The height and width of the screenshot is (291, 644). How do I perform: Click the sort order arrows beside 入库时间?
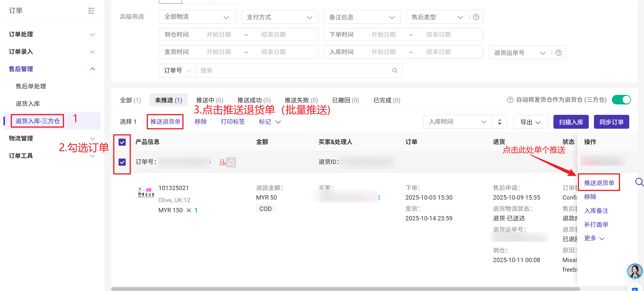[499, 122]
